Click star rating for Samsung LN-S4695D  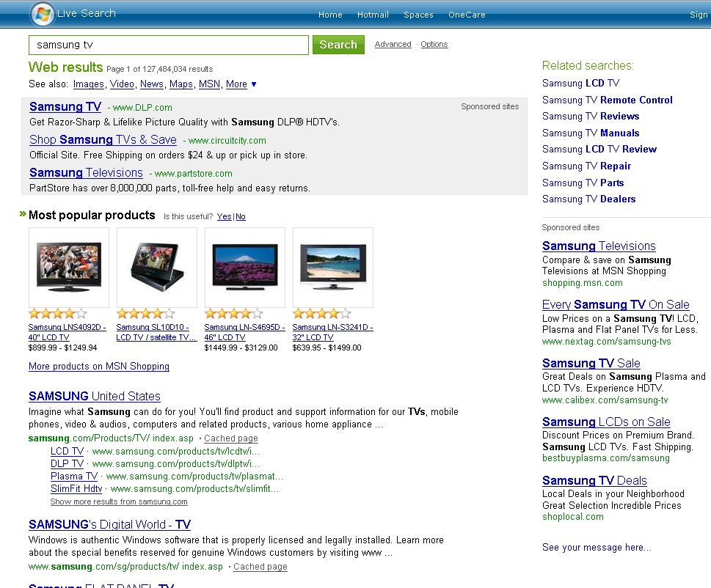(233, 314)
